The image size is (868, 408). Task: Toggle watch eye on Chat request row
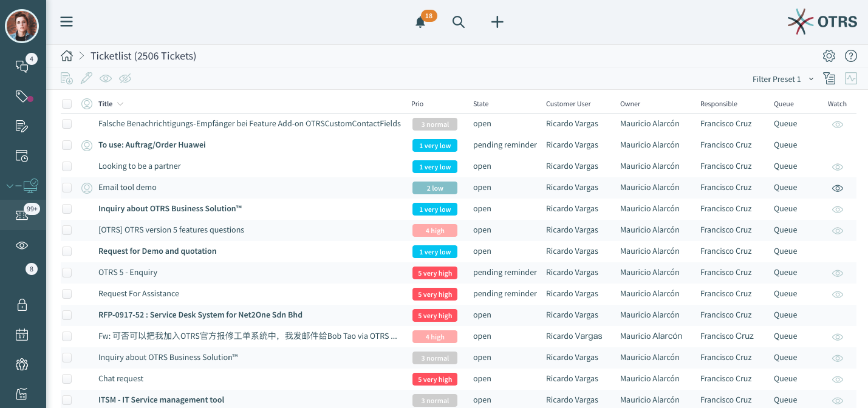coord(838,379)
